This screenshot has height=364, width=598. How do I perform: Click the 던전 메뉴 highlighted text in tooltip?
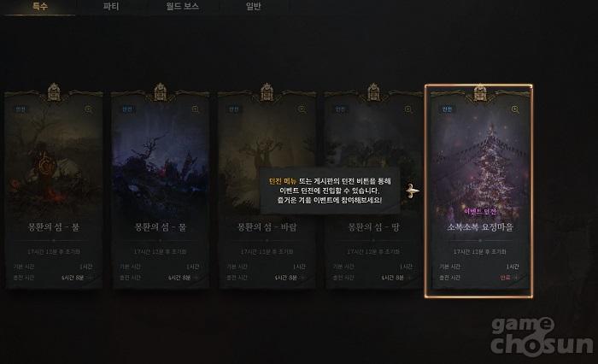[283, 182]
